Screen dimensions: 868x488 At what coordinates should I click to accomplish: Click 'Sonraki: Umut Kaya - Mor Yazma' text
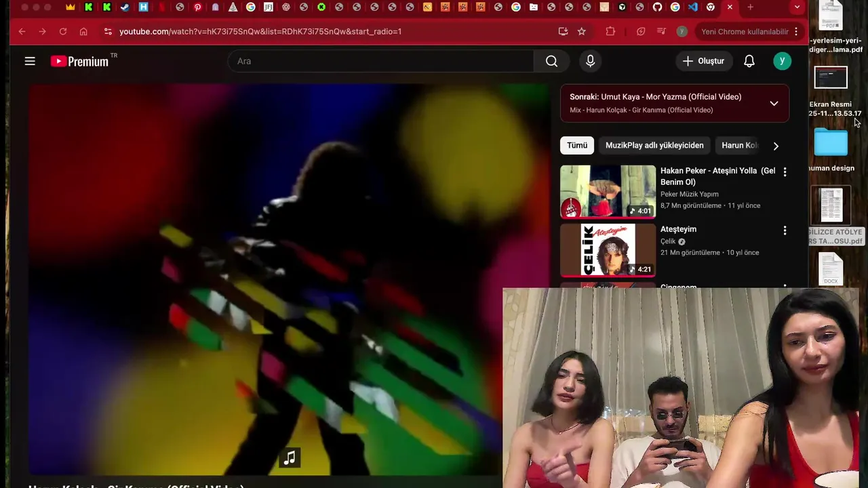coord(655,97)
